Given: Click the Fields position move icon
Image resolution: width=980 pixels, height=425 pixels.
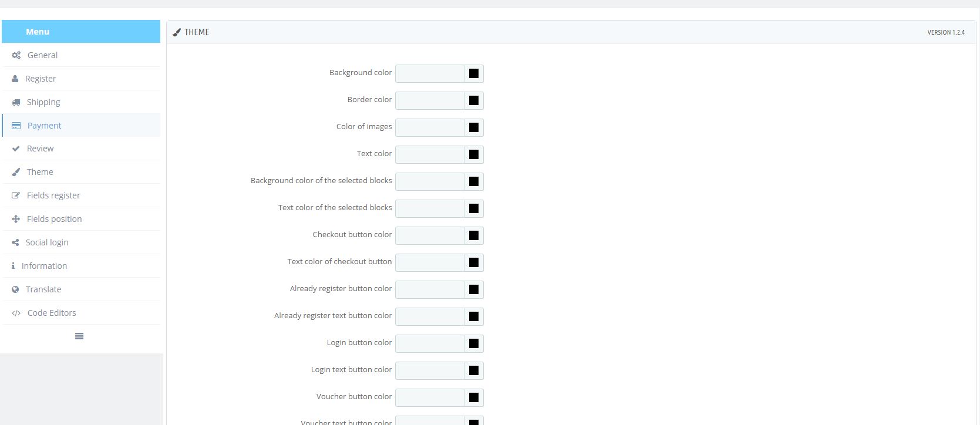Looking at the screenshot, I should (x=16, y=219).
